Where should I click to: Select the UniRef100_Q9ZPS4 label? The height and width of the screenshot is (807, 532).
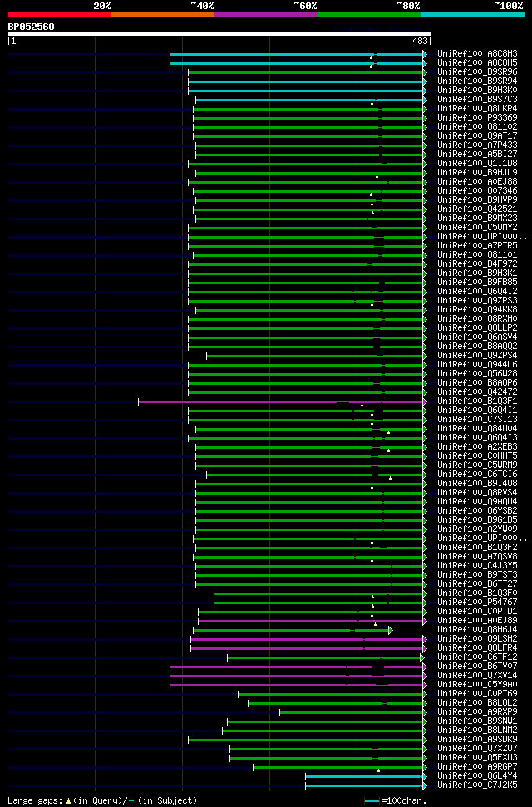click(x=477, y=355)
